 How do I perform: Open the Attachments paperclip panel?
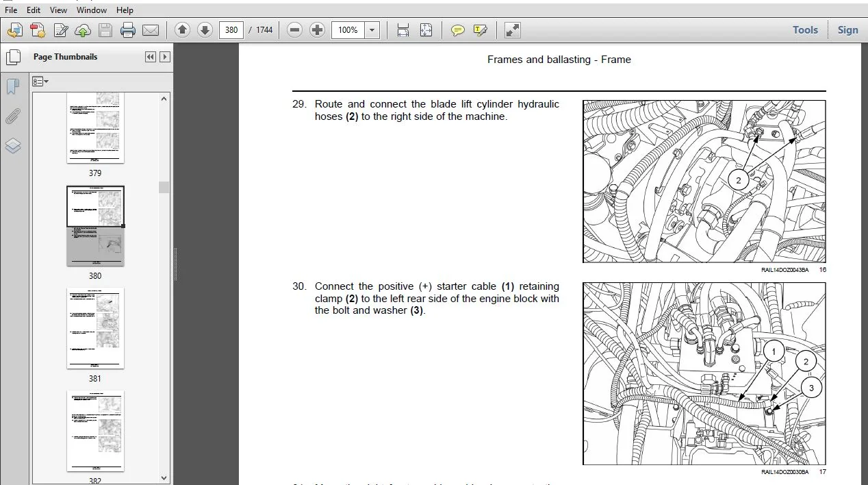tap(12, 116)
